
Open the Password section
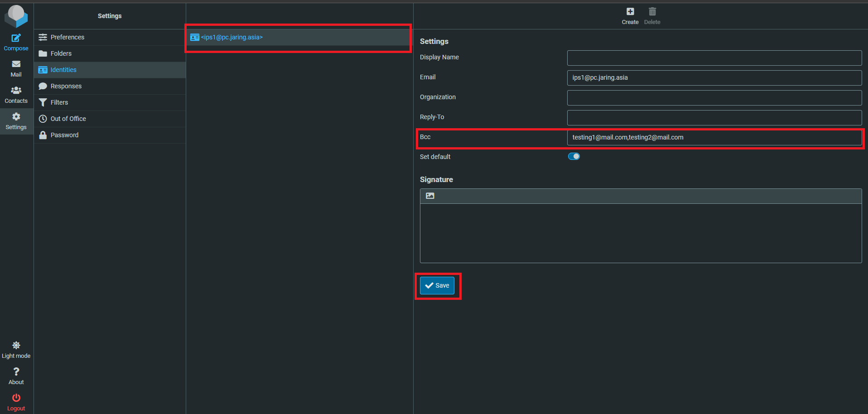[x=64, y=135]
